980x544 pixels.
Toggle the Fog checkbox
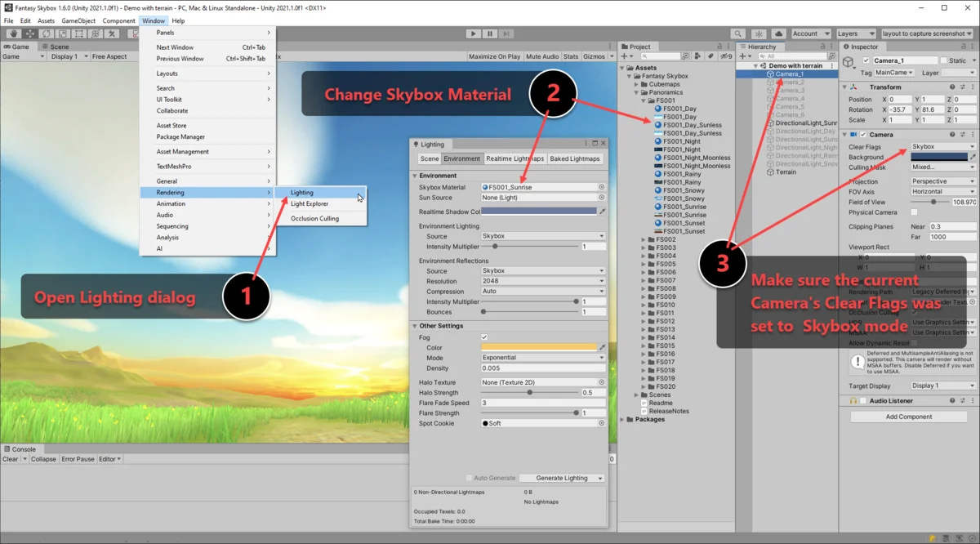(484, 337)
